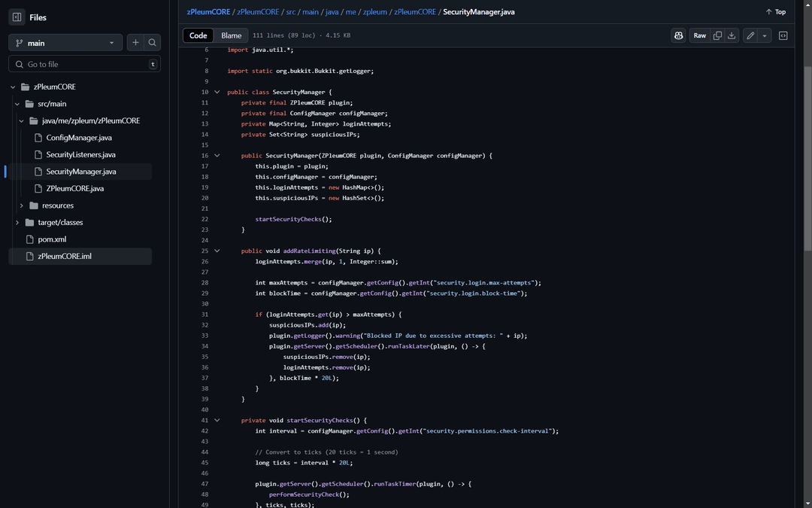The width and height of the screenshot is (812, 508).
Task: Copy raw file contents icon
Action: (717, 35)
